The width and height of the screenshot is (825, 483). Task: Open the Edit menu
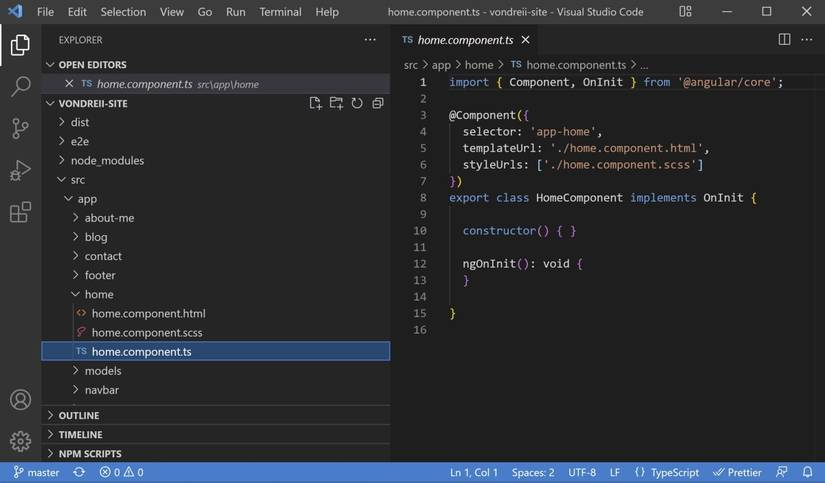coord(77,12)
